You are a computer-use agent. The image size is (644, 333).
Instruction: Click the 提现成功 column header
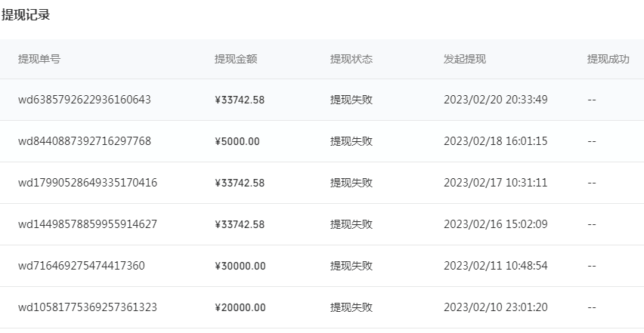point(608,59)
